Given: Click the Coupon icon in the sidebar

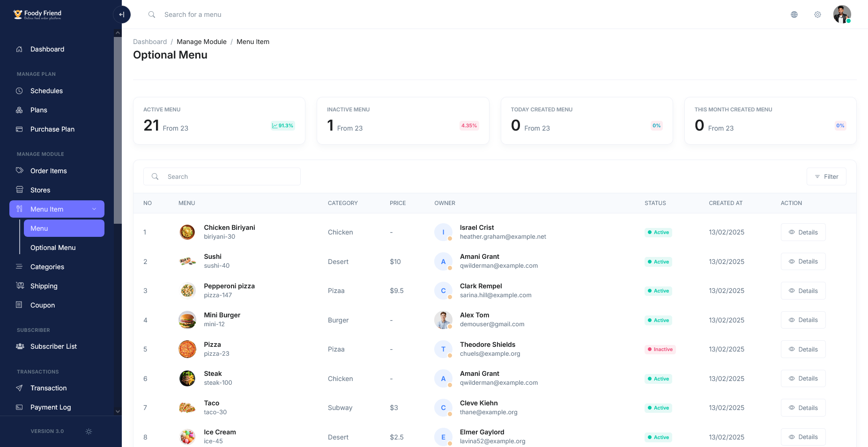Looking at the screenshot, I should coord(19,305).
